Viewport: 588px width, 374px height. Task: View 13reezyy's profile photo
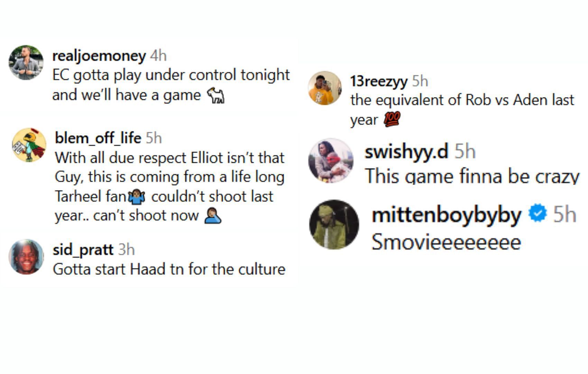325,88
